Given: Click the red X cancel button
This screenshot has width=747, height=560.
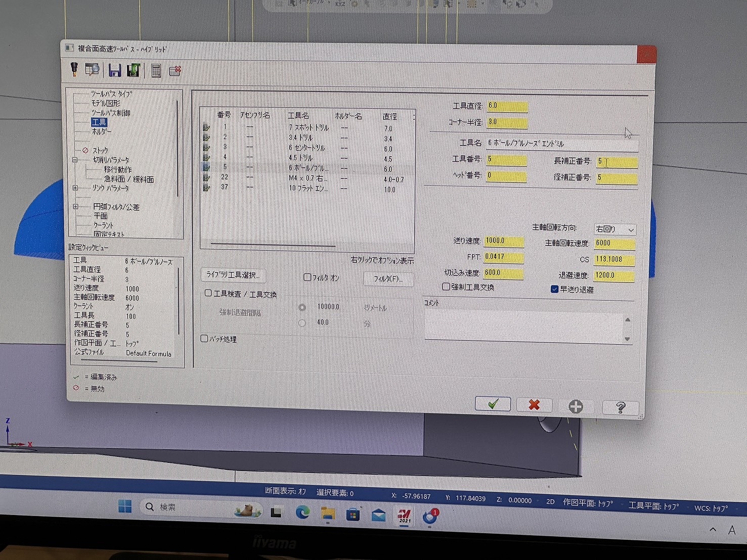Looking at the screenshot, I should click(534, 405).
